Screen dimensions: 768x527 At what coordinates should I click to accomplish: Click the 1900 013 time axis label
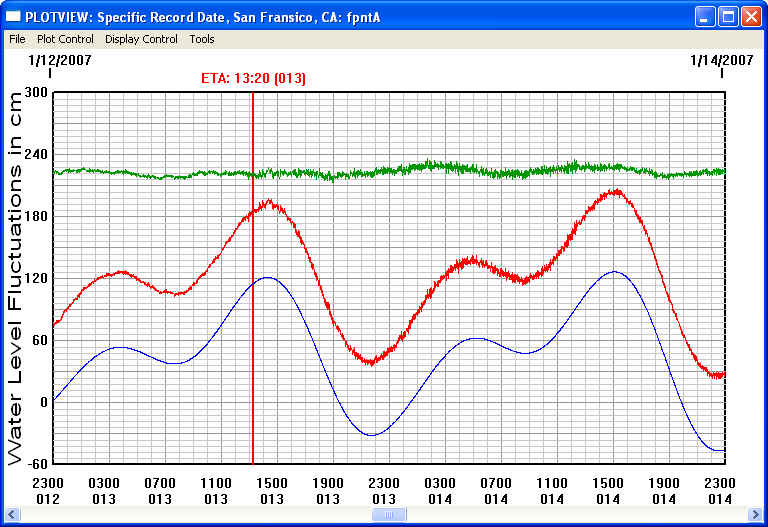coord(328,491)
